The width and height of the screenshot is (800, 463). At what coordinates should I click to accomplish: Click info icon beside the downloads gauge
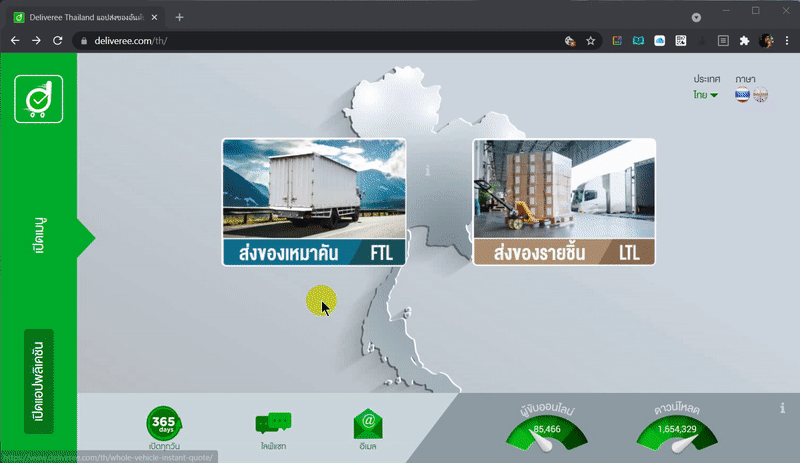[x=782, y=408]
